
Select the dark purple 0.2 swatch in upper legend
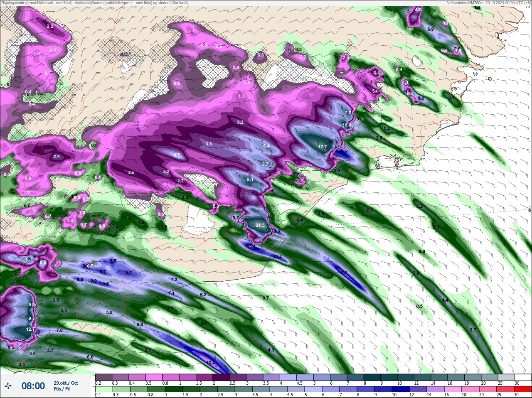pos(103,377)
